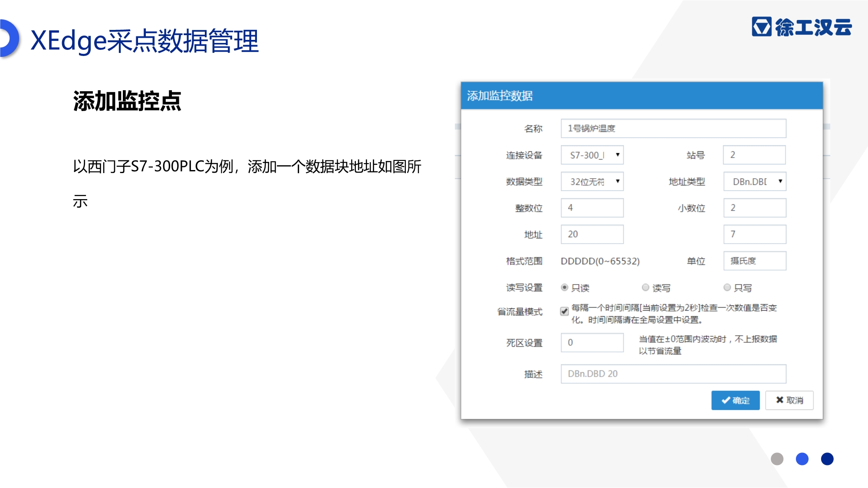The image size is (868, 488).
Task: Click the 名称 field with 1号锅炉温度
Action: click(673, 128)
